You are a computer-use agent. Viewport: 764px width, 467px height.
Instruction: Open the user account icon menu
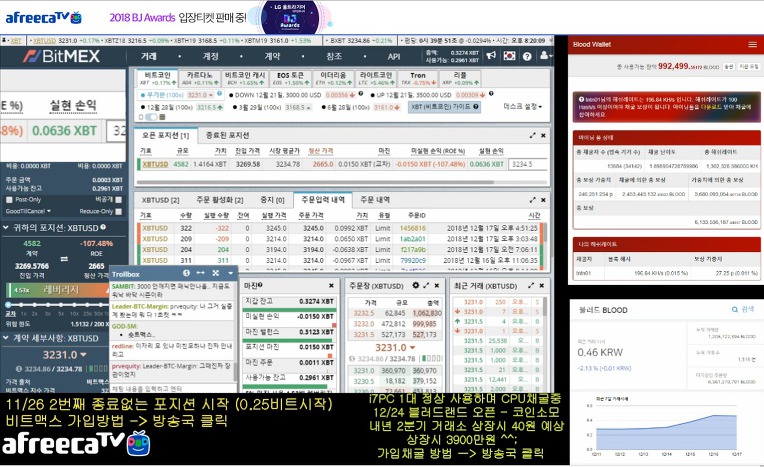pyautogui.click(x=546, y=56)
